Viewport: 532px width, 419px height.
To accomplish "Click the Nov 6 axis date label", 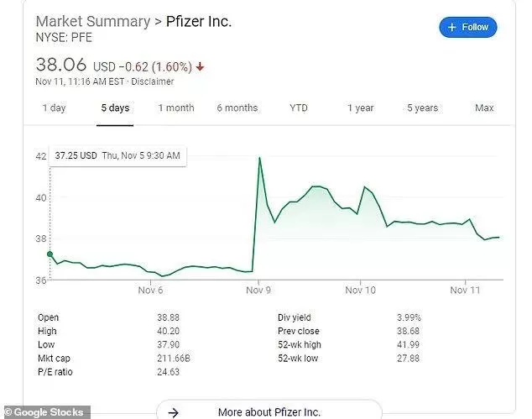I will tap(150, 290).
